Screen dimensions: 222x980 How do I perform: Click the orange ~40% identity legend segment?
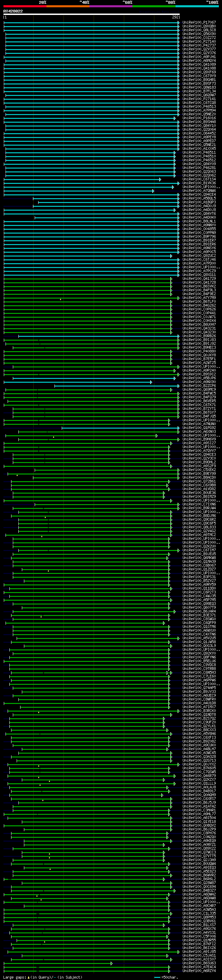coord(68,6)
